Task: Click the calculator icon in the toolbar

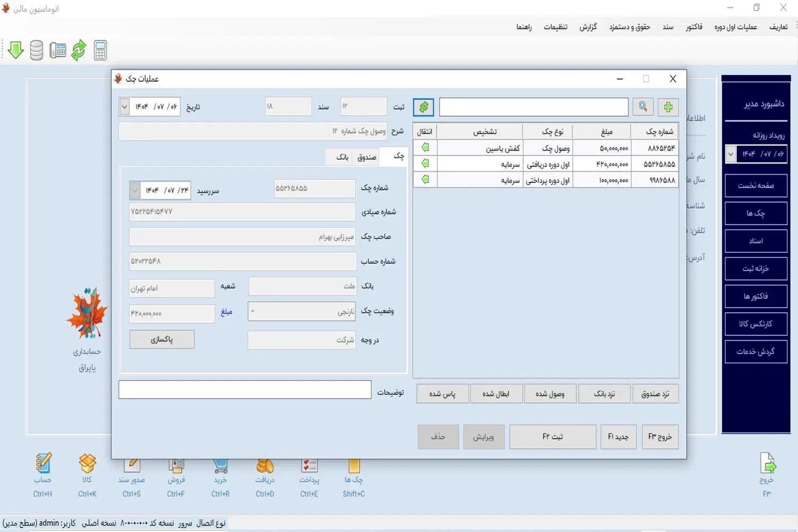Action: (100, 51)
